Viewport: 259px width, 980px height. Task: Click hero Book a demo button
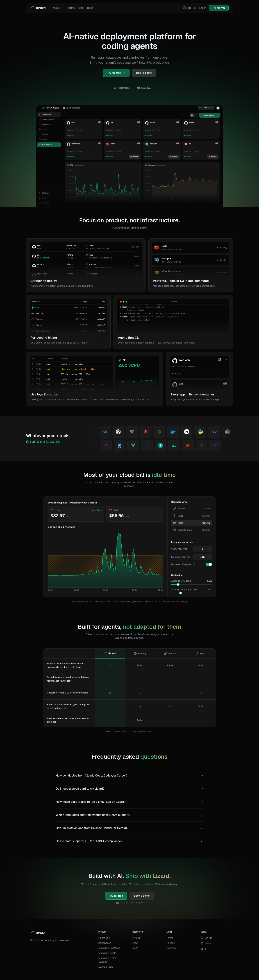(x=144, y=73)
